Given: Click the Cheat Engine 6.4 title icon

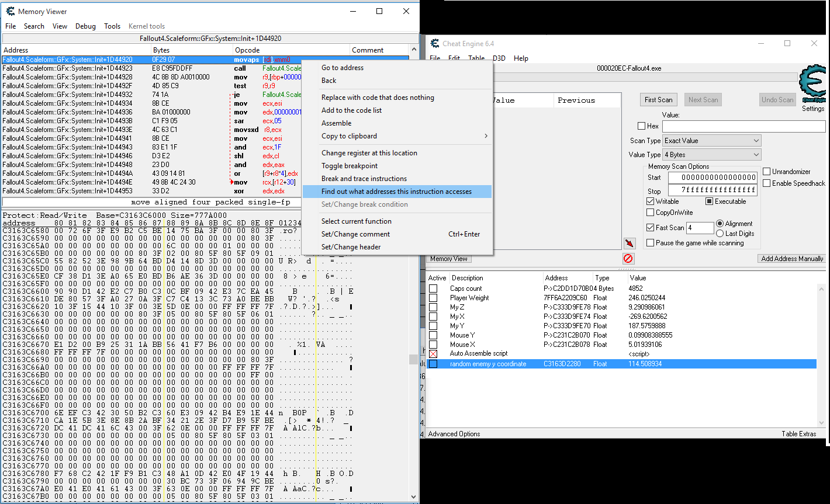Looking at the screenshot, I should coord(435,43).
